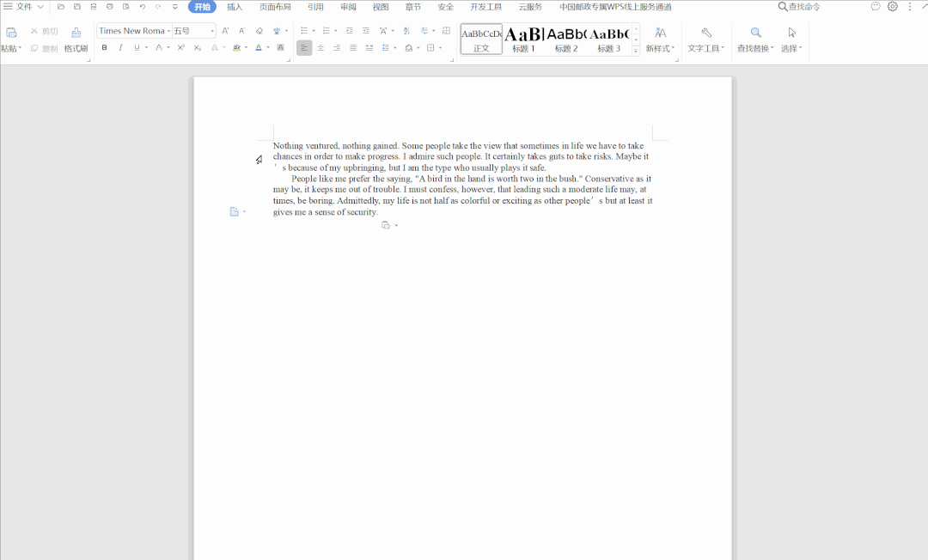The width and height of the screenshot is (928, 560).
Task: Switch to the 审阅 (Review) tab
Action: coord(349,7)
